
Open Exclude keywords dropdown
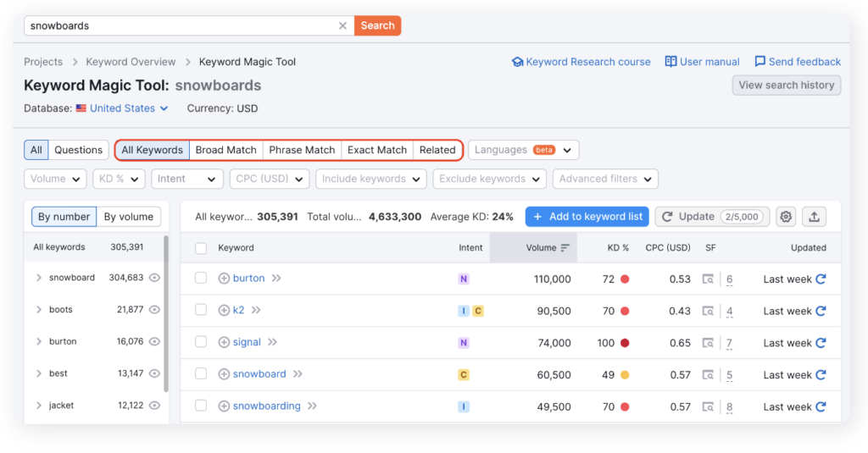pos(489,179)
